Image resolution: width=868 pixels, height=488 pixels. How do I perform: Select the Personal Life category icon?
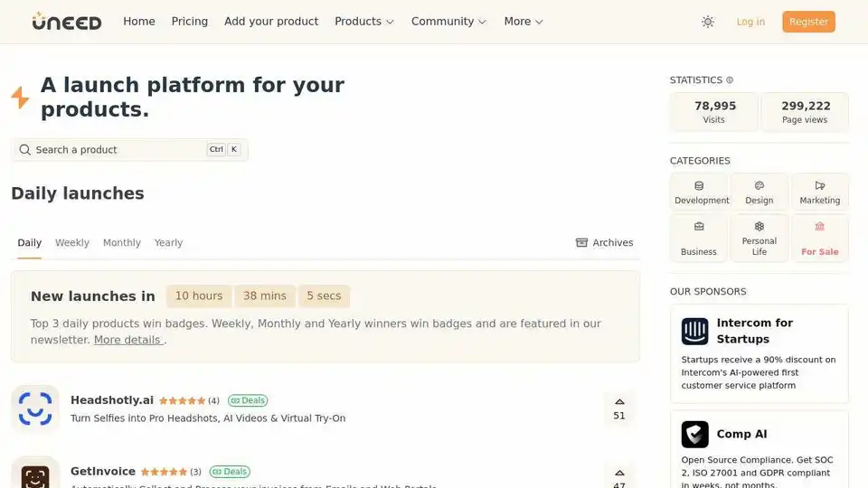tap(759, 226)
